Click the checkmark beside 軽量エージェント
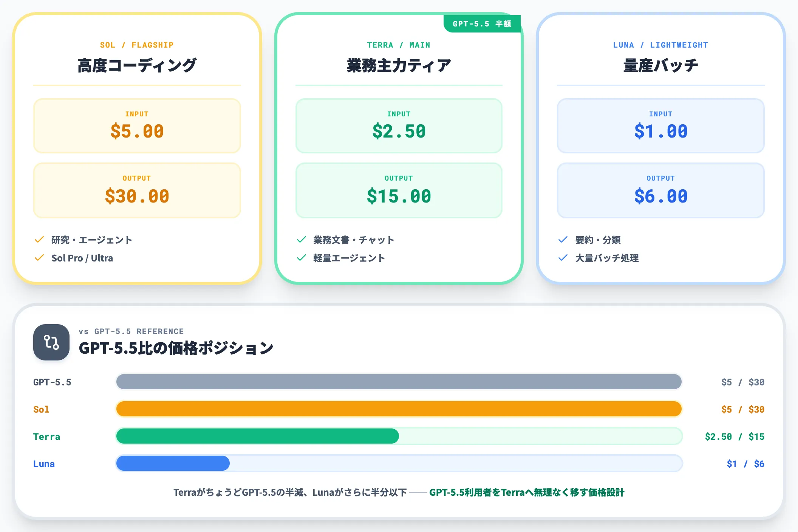Screen dimensions: 798x532 click(x=301, y=258)
